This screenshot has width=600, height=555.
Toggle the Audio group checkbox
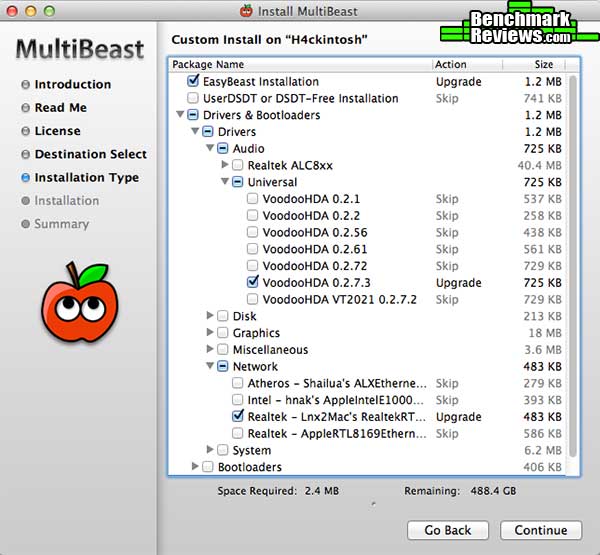[x=223, y=148]
